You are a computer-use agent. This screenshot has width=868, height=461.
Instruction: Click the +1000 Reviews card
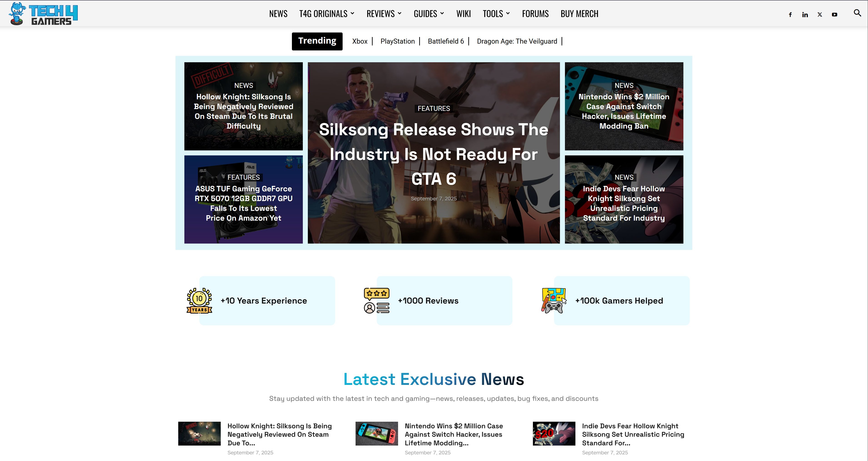tap(444, 300)
